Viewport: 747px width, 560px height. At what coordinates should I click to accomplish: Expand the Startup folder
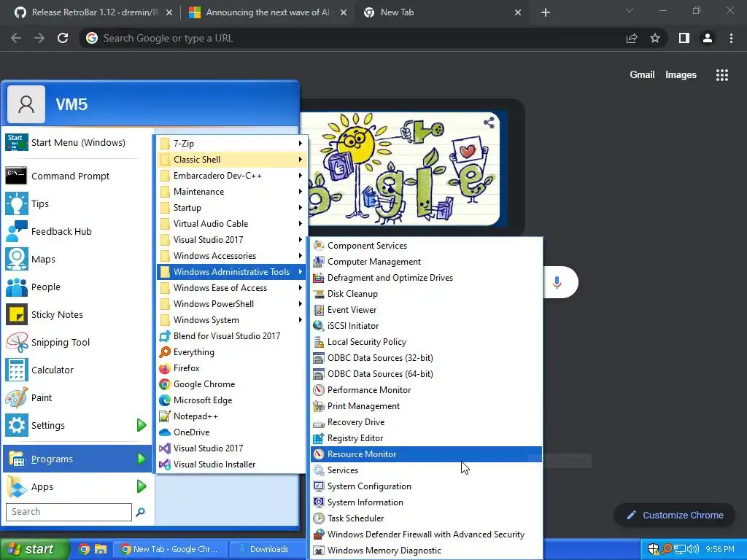pyautogui.click(x=231, y=208)
